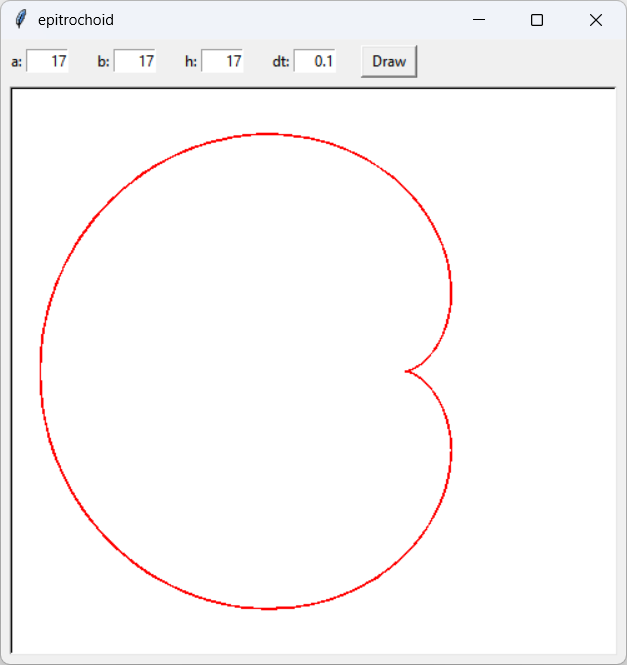Viewport: 627px width, 665px height.
Task: Click the h parameter entry field
Action: [222, 61]
